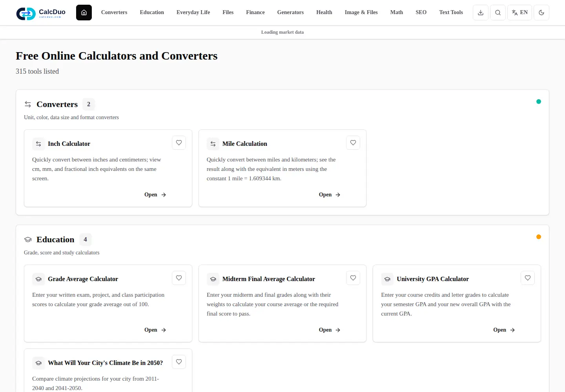Click the Inch Calculator swap icon

[x=38, y=144]
